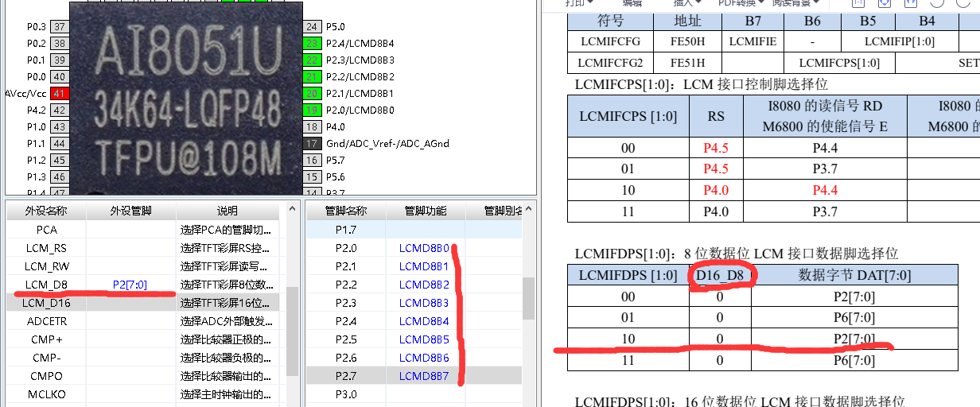
Task: Select the LCM_D8 peripheral row
Action: (x=46, y=285)
